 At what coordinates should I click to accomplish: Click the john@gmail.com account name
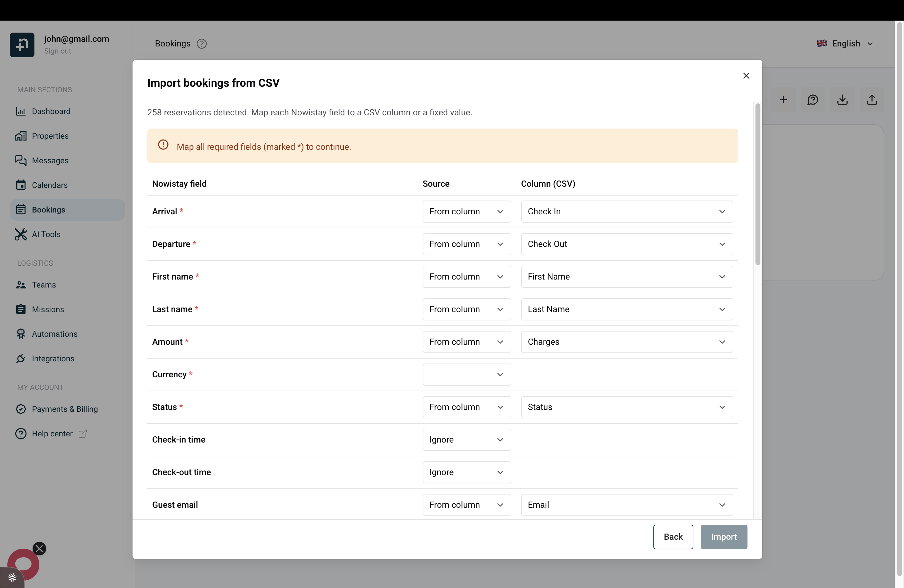pos(76,39)
